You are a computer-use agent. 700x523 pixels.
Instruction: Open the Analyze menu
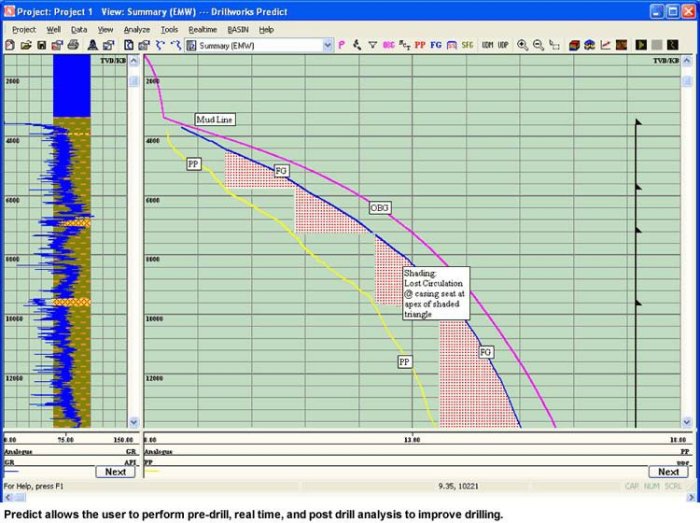click(136, 30)
